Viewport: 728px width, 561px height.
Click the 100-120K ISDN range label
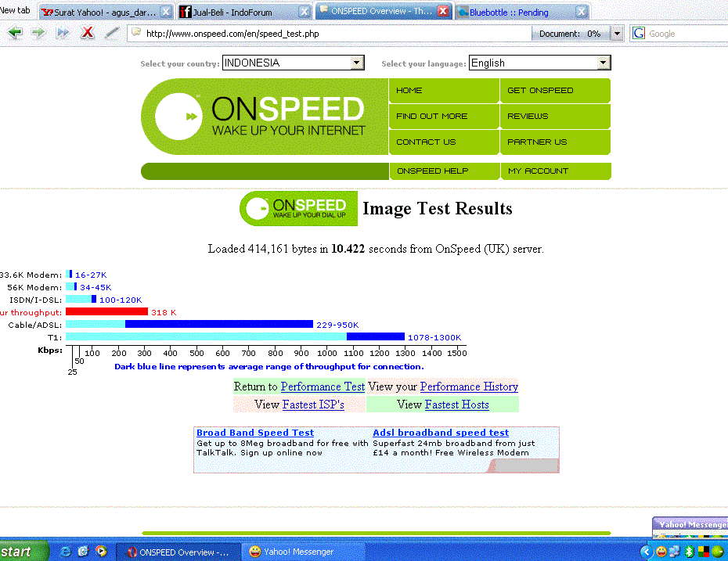pos(121,300)
